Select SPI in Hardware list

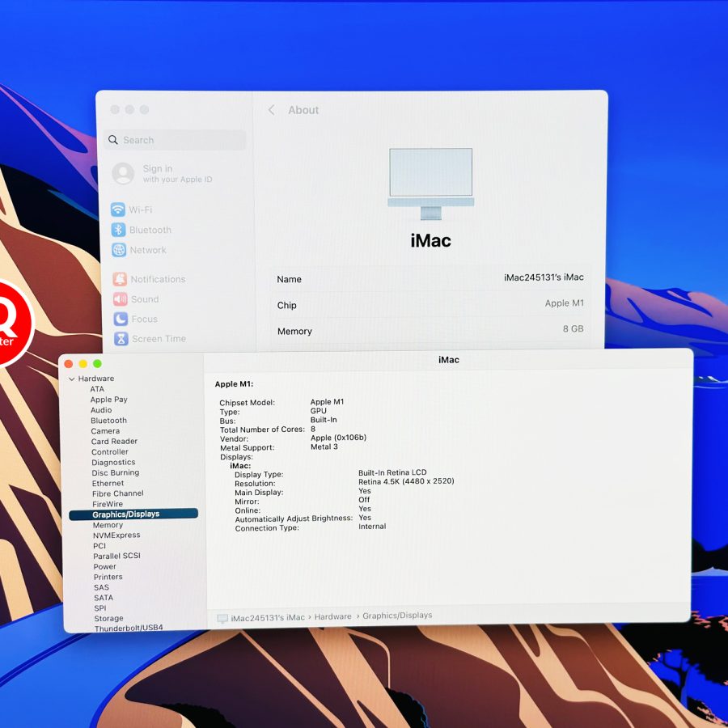click(99, 608)
